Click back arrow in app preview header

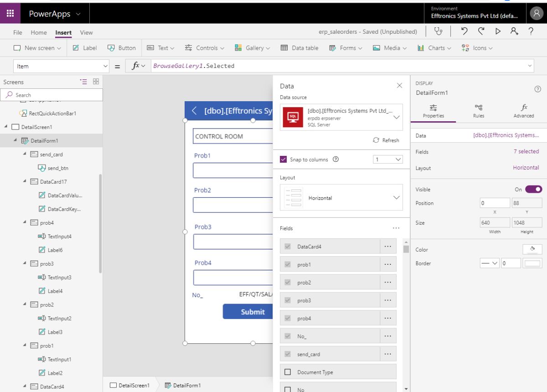click(194, 111)
